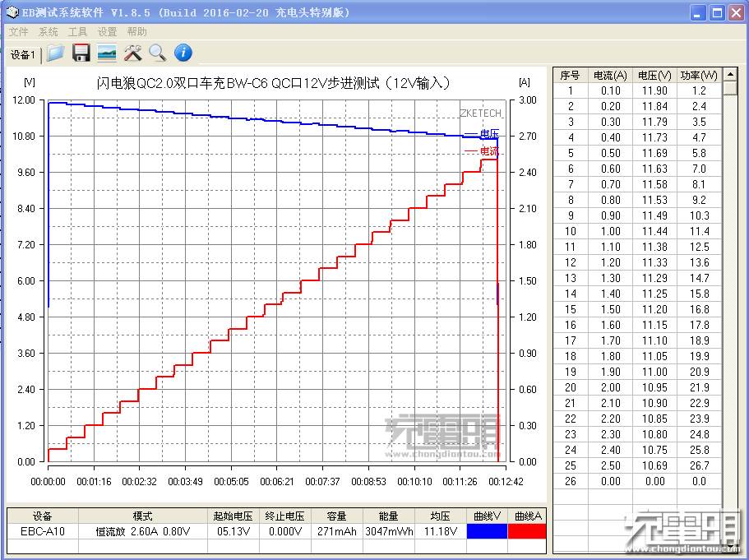
Task: Select row 19 voltage value 11.00
Action: click(655, 372)
